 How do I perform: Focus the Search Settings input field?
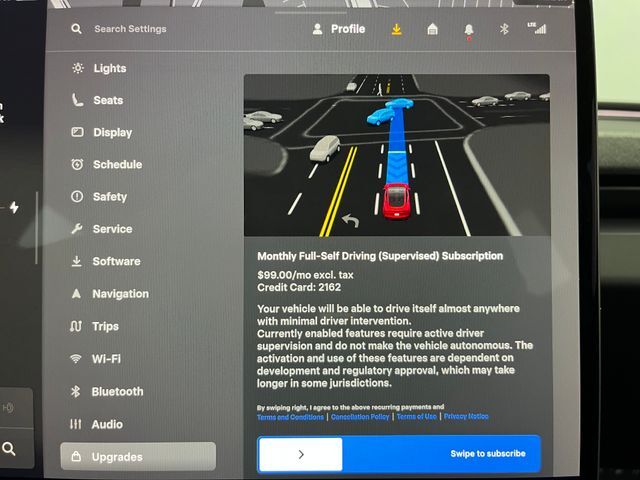coord(130,29)
